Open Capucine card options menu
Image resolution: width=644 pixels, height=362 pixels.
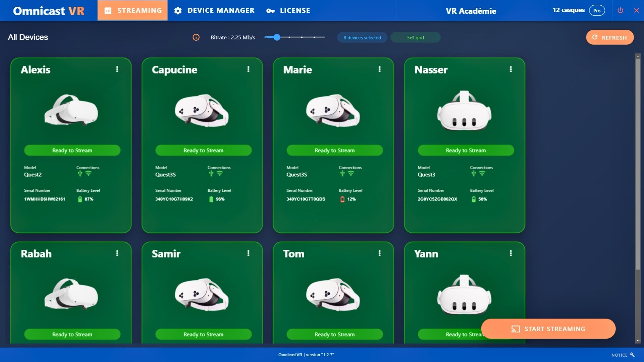coord(248,69)
